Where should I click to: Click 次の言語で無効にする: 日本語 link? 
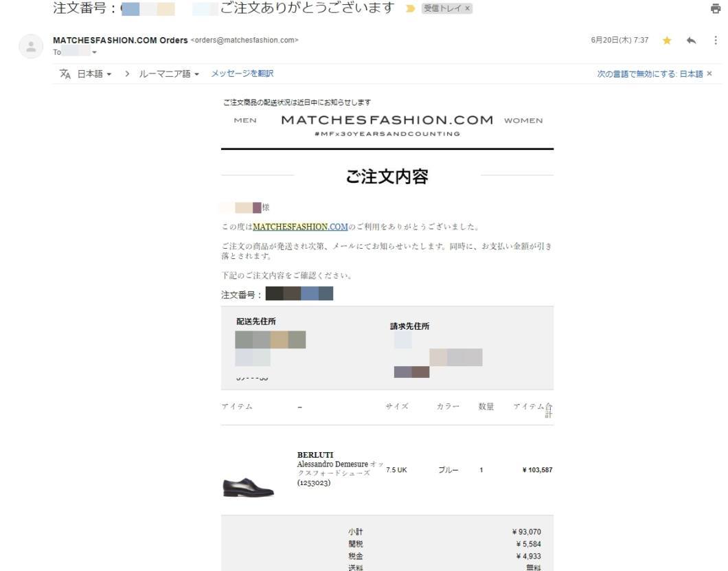(x=650, y=74)
